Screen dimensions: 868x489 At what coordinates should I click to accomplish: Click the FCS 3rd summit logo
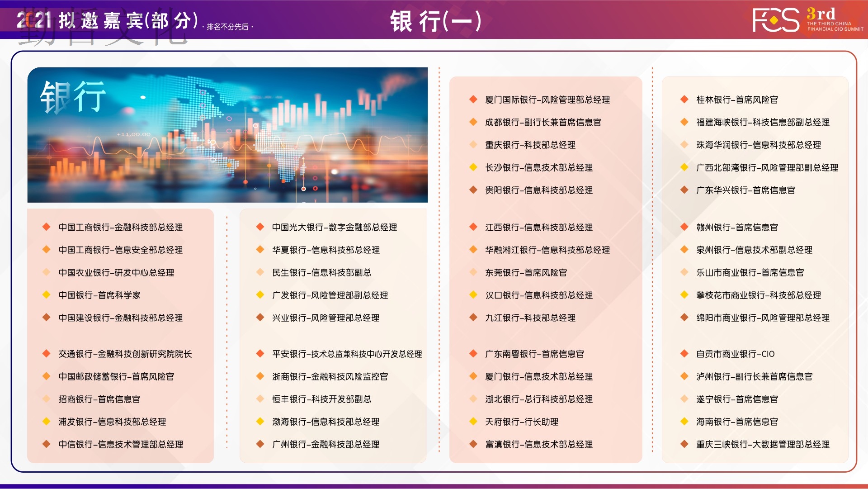[808, 20]
